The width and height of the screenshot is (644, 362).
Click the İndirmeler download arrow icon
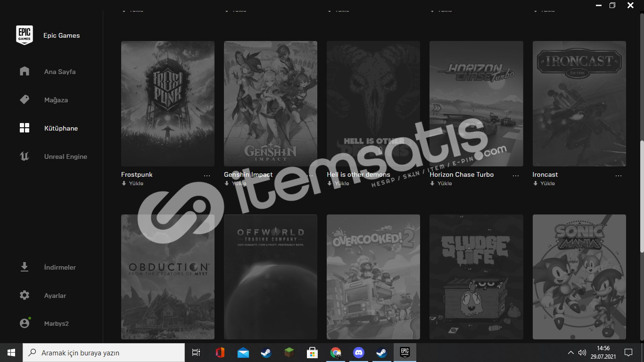tap(25, 267)
